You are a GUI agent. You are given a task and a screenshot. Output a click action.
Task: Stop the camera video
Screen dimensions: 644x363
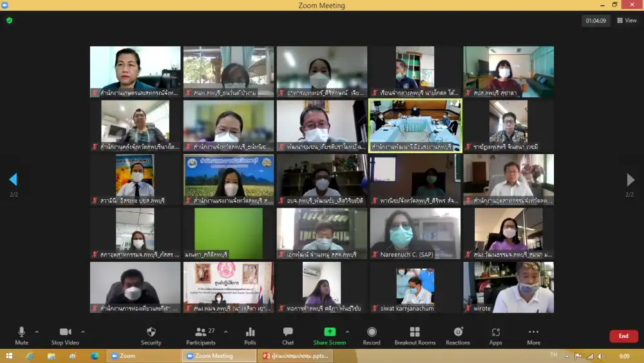(x=66, y=335)
